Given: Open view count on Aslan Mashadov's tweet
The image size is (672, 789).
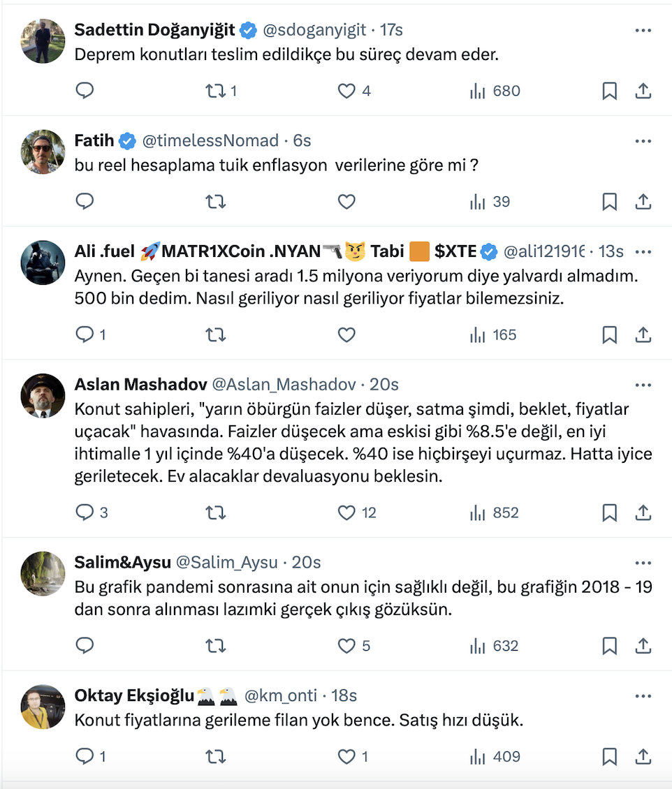Looking at the screenshot, I should 495,513.
